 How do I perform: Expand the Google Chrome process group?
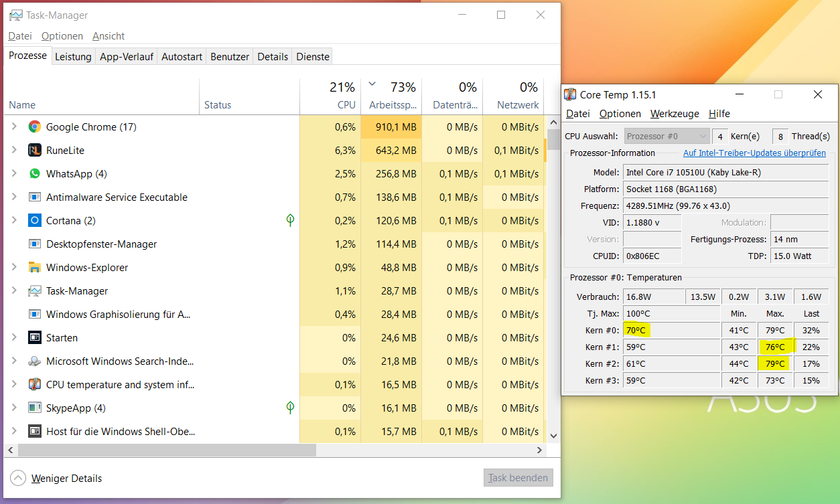pyautogui.click(x=14, y=127)
